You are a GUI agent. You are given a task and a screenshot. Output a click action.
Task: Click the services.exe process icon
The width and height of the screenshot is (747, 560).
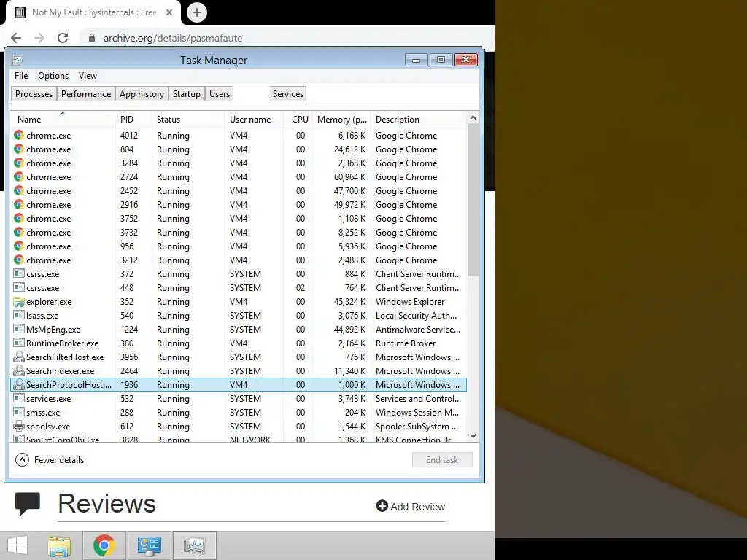pyautogui.click(x=18, y=398)
